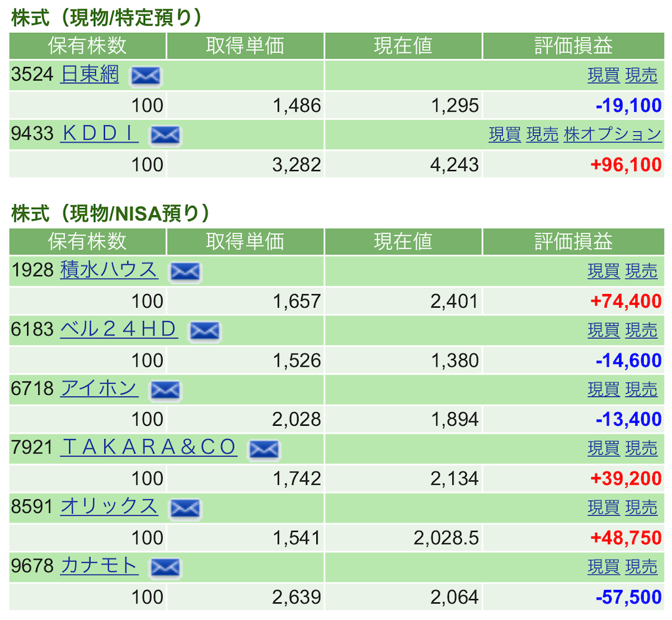
Task: Click the acquisition price 2,639
Action: pyautogui.click(x=297, y=597)
